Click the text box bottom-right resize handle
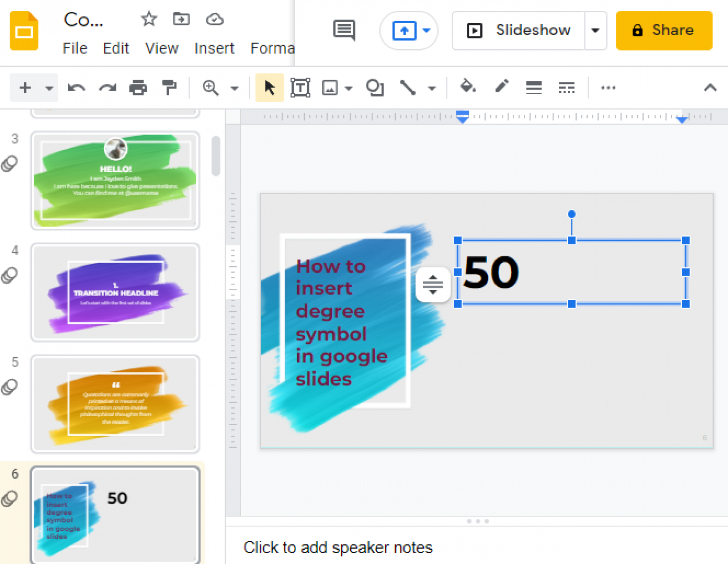This screenshot has width=728, height=564. click(x=686, y=304)
